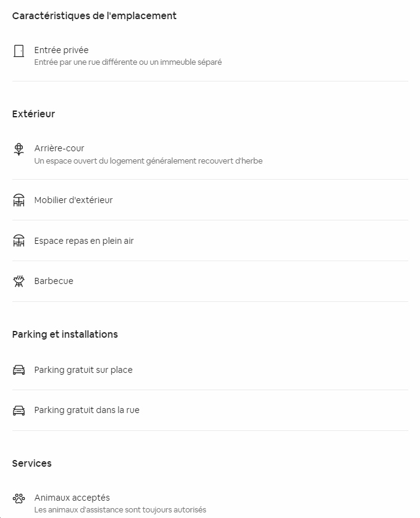
Task: Click car icon for Parking dans la rue
Action: (x=19, y=411)
